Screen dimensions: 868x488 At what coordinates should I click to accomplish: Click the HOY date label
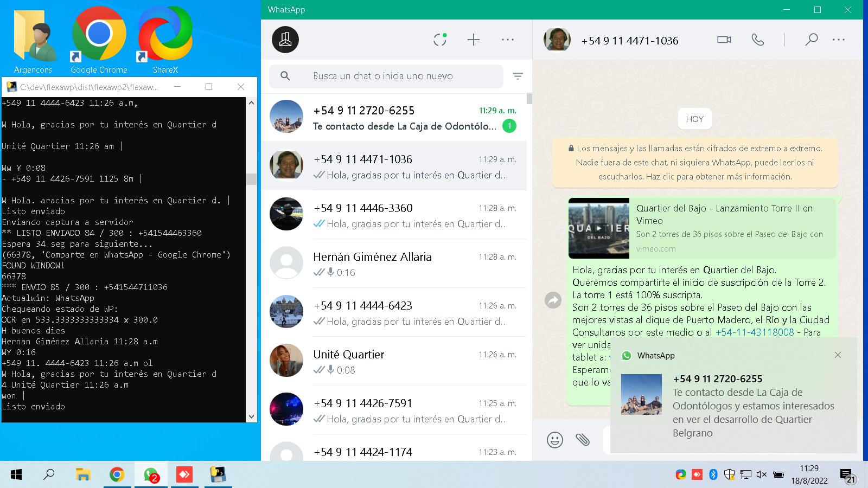pos(695,119)
